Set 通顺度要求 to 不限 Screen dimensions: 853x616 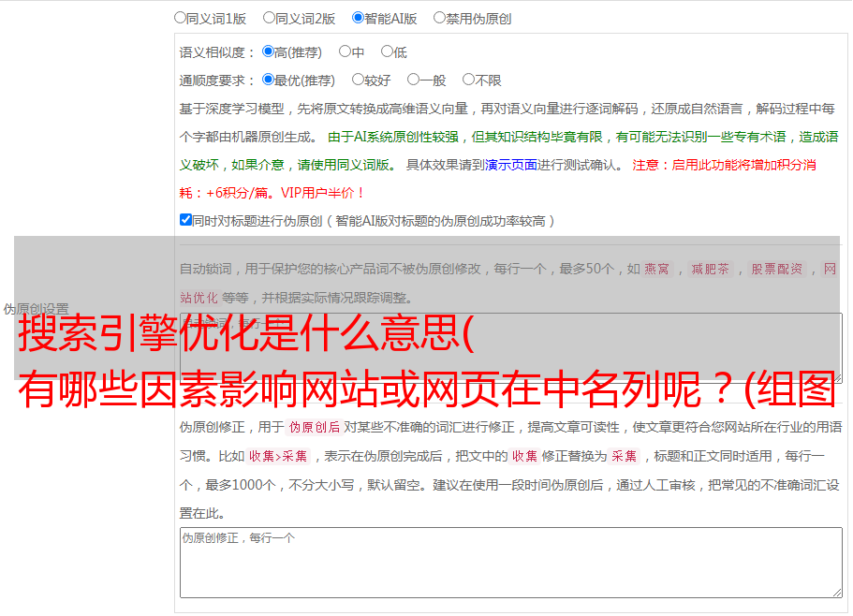468,80
